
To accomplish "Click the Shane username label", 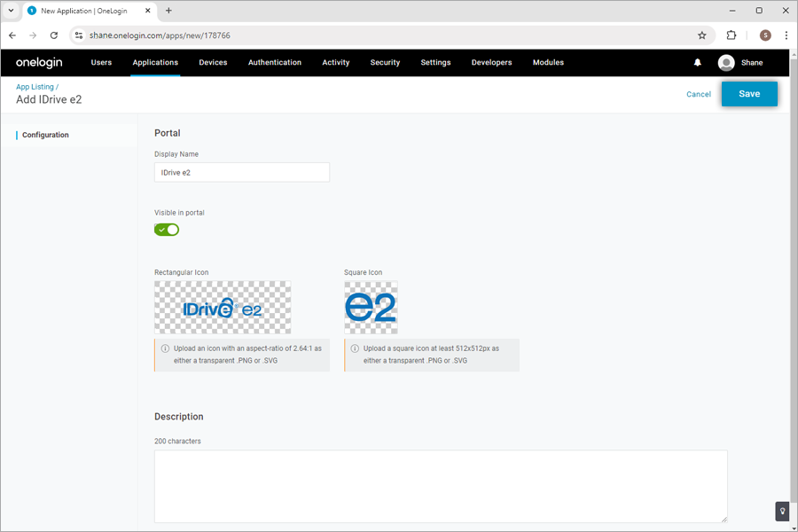I will coord(752,63).
